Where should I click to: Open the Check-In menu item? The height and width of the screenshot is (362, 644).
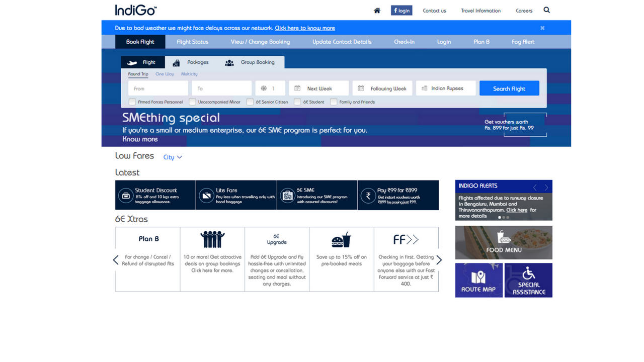click(x=404, y=42)
